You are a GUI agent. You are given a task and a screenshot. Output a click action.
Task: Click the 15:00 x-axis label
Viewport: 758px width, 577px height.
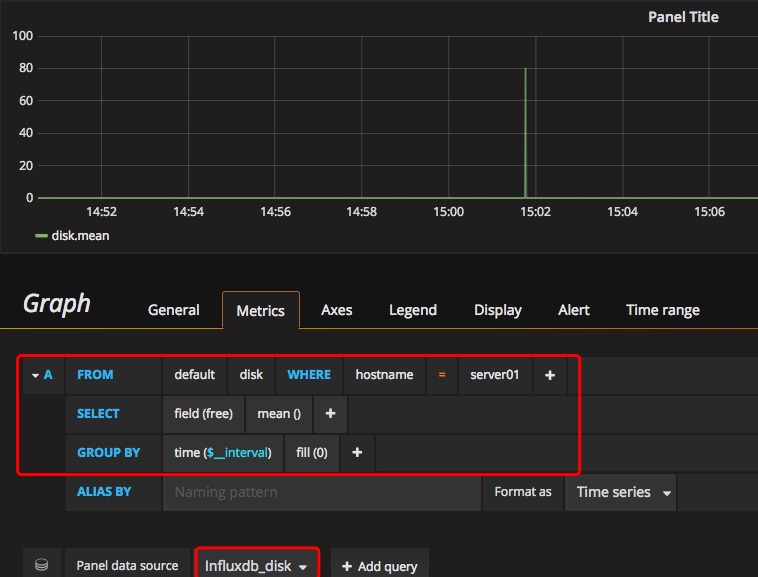[448, 212]
